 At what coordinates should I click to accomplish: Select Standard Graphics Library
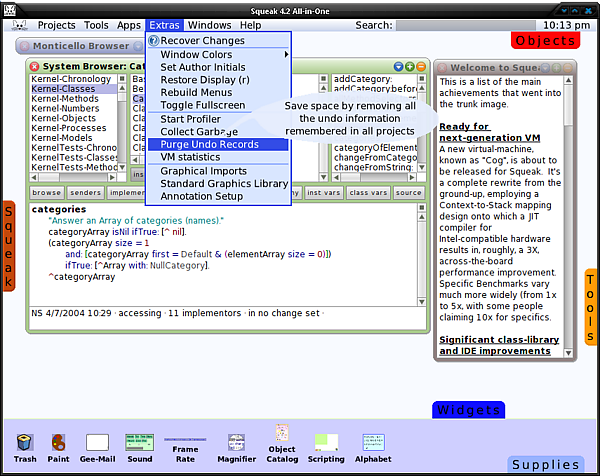[x=218, y=184]
